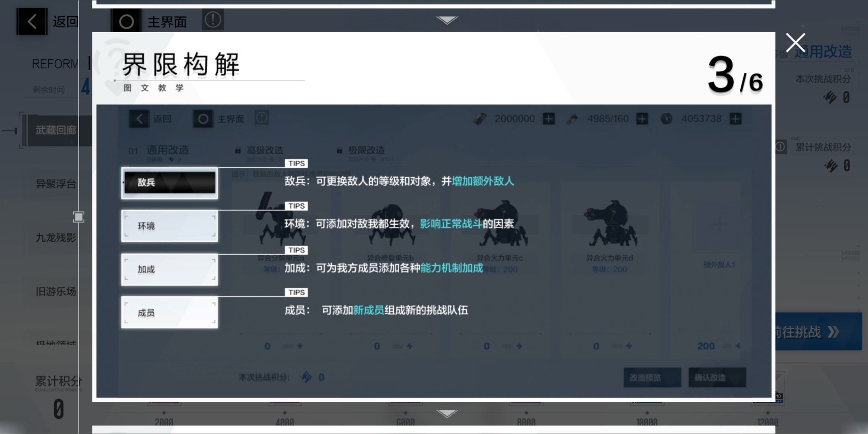Image resolution: width=868 pixels, height=434 pixels.
Task: Click the exclamation info icon in top bar
Action: [213, 20]
